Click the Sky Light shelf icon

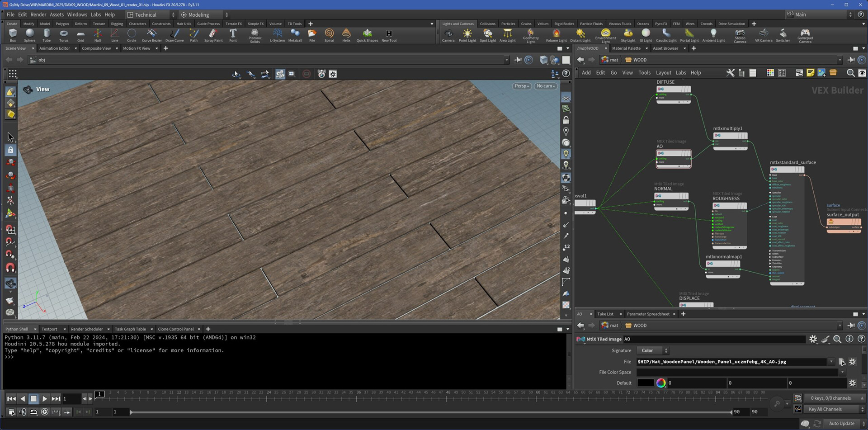click(628, 35)
